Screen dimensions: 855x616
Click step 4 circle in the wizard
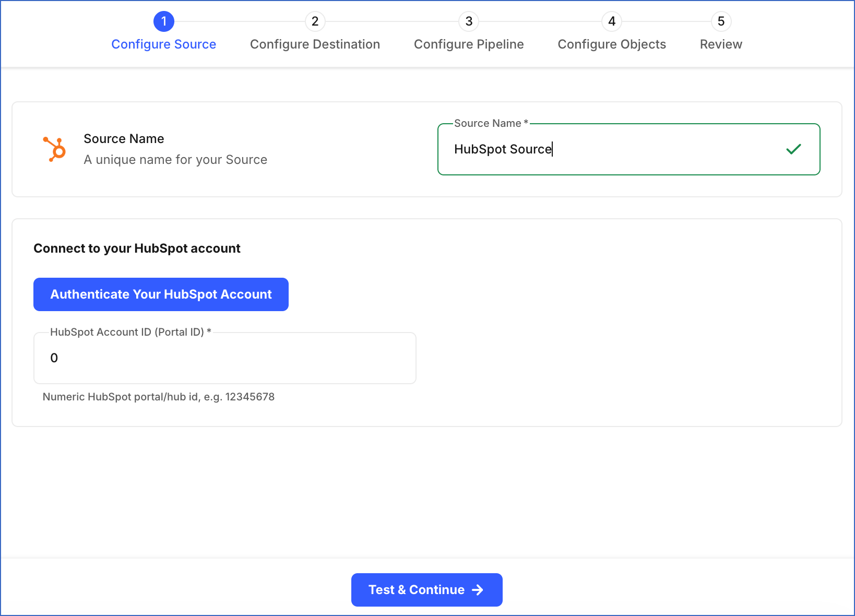(x=612, y=21)
